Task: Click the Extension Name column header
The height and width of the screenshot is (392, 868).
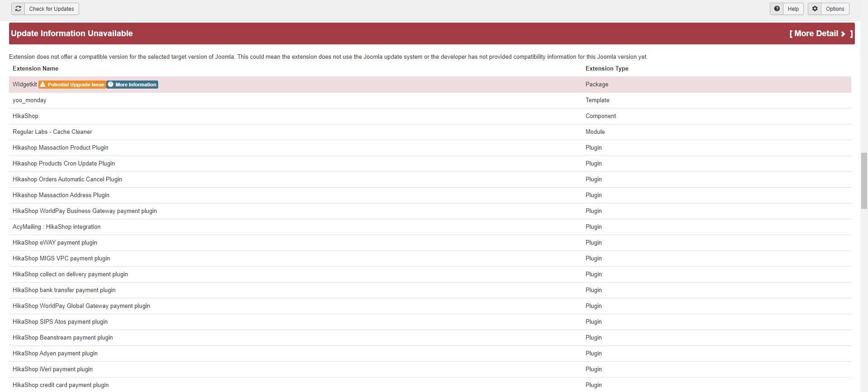Action: (35, 69)
